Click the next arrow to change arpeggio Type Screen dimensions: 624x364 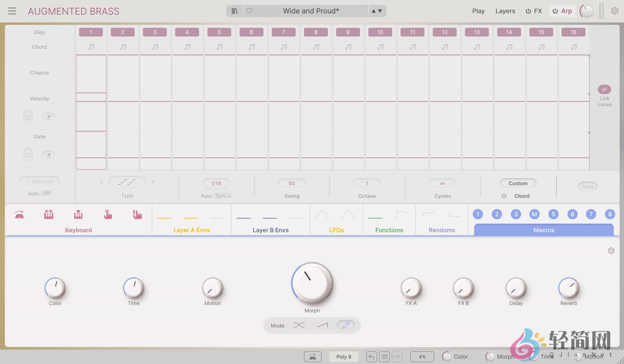point(153,182)
